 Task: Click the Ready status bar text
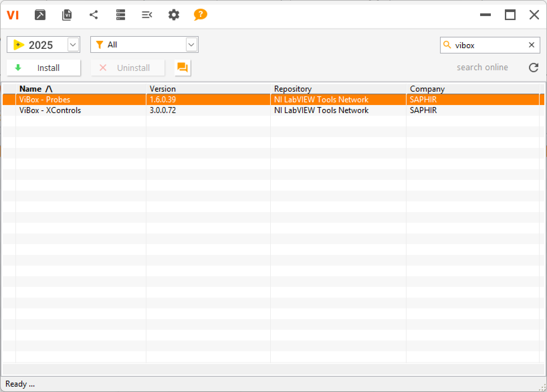click(20, 384)
